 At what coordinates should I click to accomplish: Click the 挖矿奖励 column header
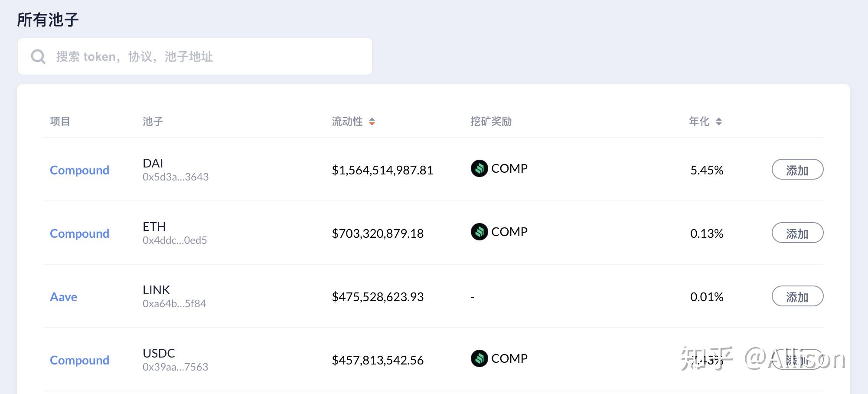click(x=491, y=121)
